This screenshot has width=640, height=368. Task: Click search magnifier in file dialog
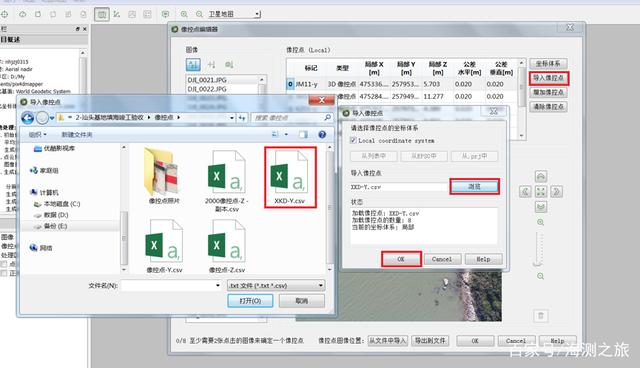coord(327,117)
